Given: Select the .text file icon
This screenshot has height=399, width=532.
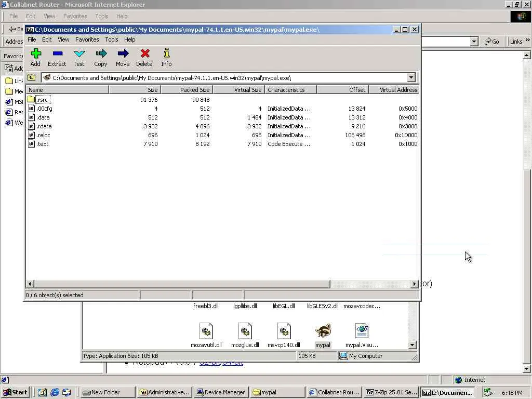Looking at the screenshot, I should (x=31, y=144).
